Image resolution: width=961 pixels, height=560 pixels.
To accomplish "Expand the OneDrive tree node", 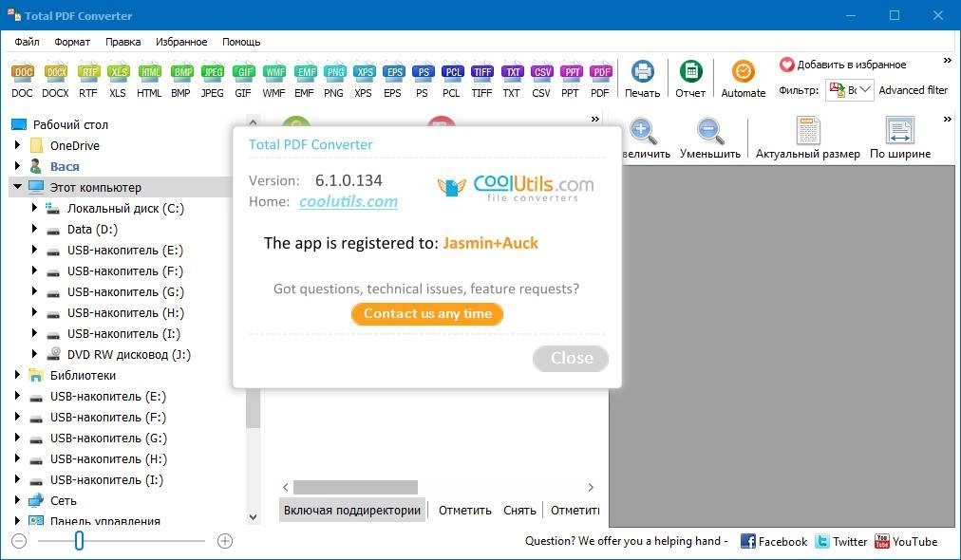I will (x=18, y=145).
